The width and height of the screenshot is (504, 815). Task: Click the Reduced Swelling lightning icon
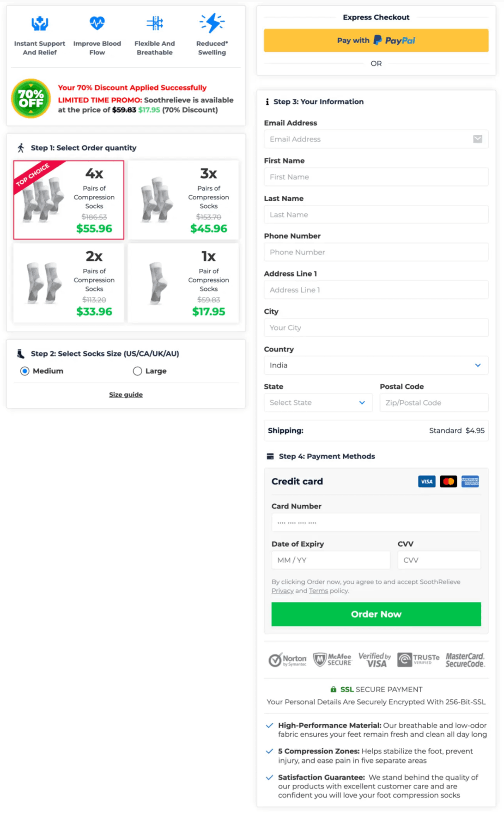212,23
